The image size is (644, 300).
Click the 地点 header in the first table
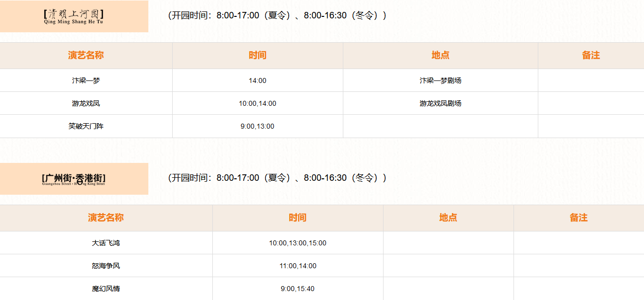[440, 55]
